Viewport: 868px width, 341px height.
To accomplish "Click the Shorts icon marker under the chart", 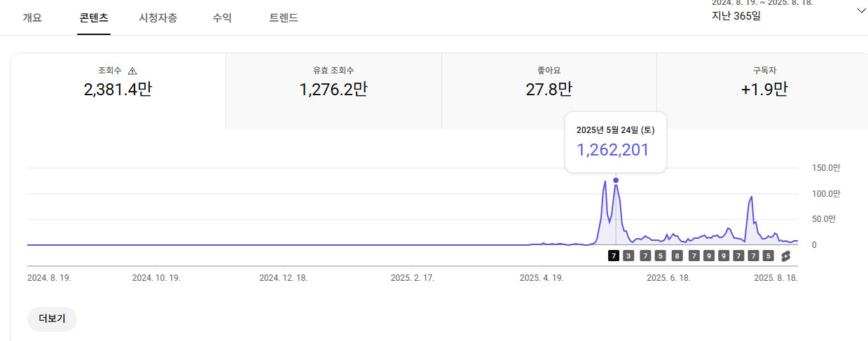I will [x=785, y=256].
